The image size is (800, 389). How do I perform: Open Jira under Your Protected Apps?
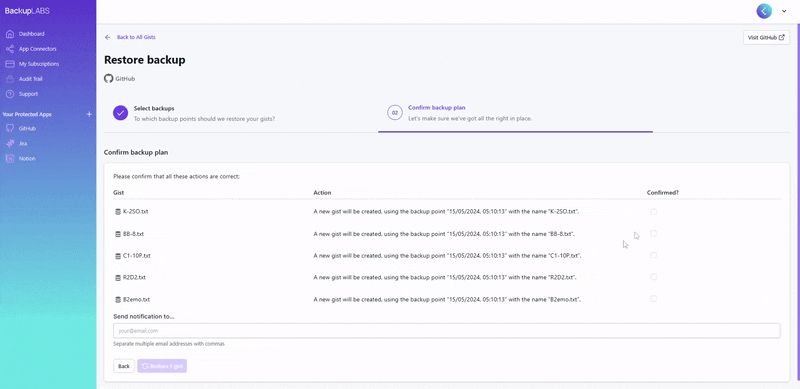coord(23,143)
